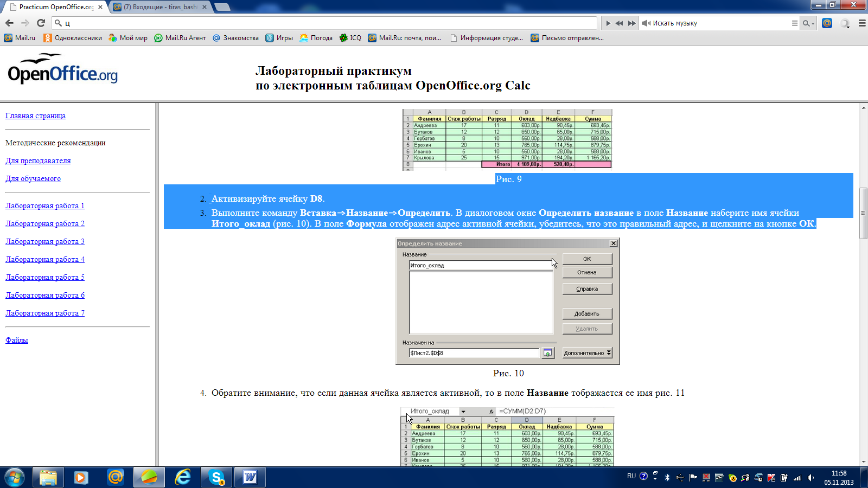Go forward in browser history
The image size is (868, 488).
[25, 23]
